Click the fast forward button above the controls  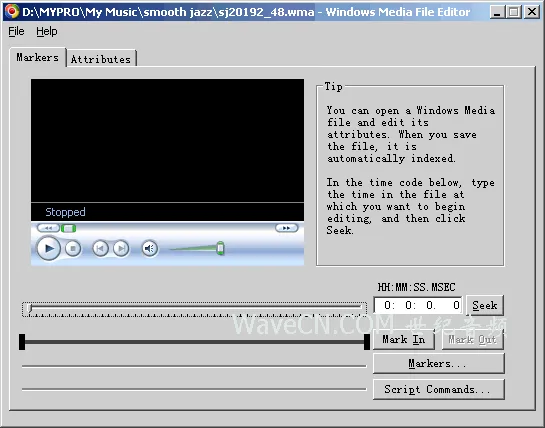click(286, 228)
